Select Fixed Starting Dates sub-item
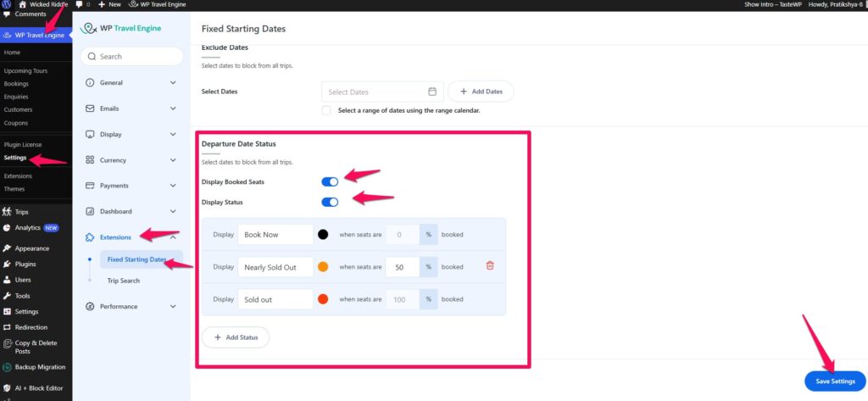 (142, 259)
